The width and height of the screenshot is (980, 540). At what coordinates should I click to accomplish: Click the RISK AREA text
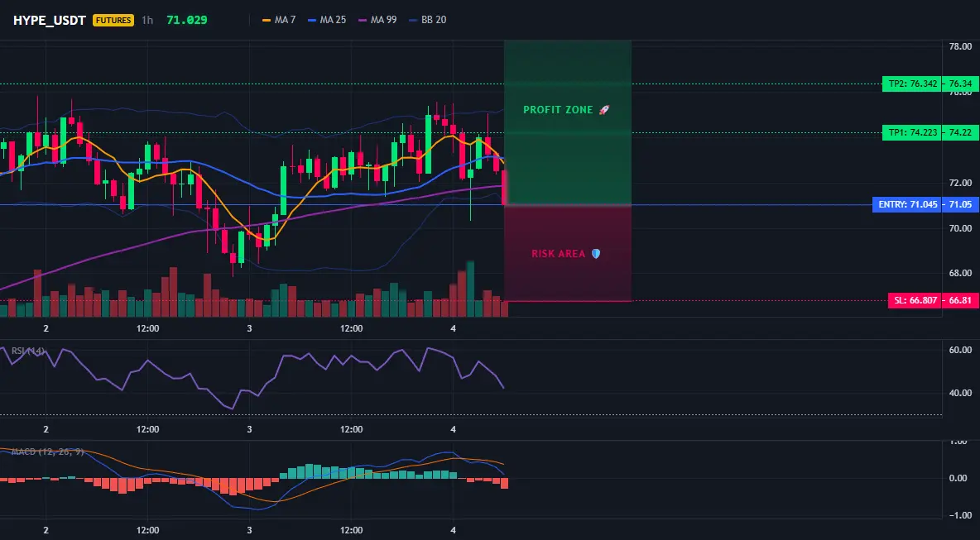(x=559, y=254)
